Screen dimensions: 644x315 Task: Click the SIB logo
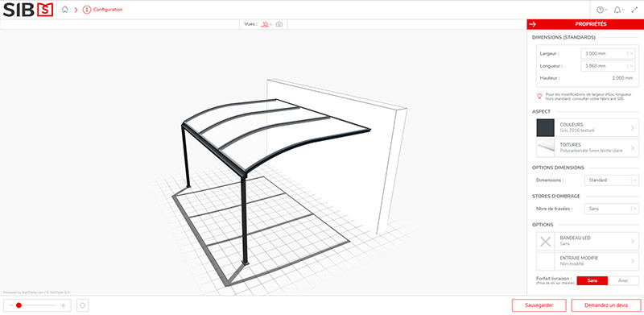click(x=28, y=10)
